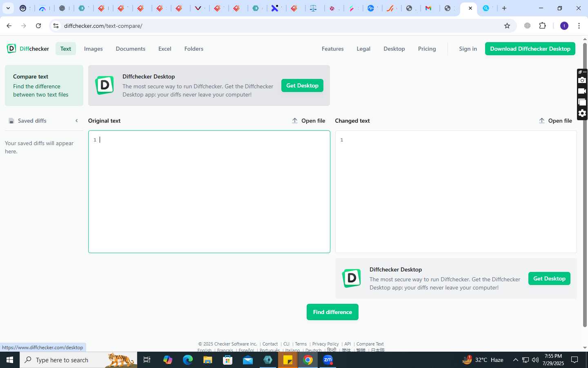Click Get Desktop in the lower banner
Viewport: 588px width, 368px height.
549,278
